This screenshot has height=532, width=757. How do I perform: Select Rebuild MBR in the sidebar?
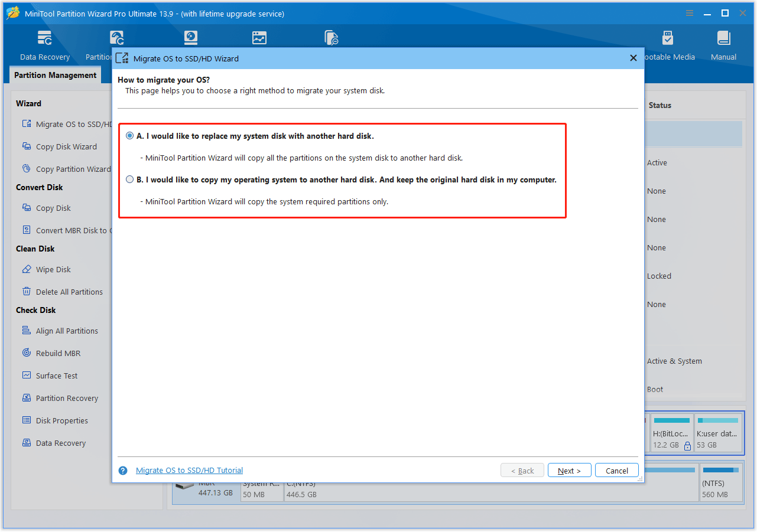pyautogui.click(x=51, y=353)
